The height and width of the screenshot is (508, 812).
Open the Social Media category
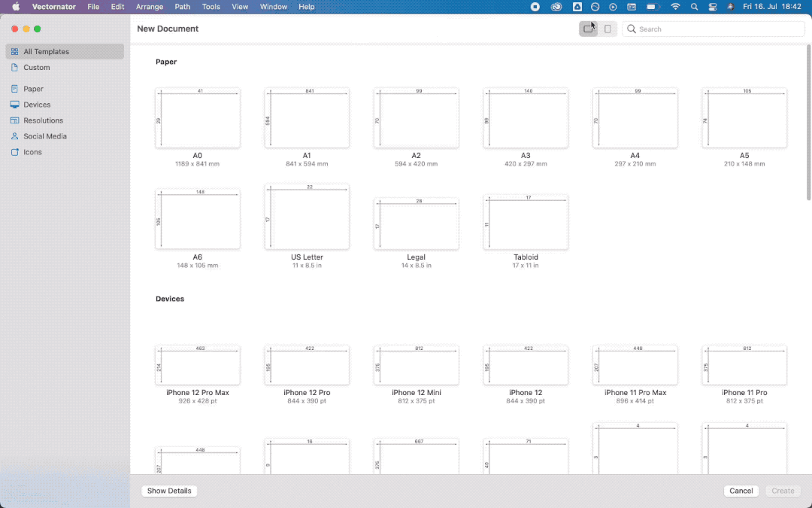point(65,136)
